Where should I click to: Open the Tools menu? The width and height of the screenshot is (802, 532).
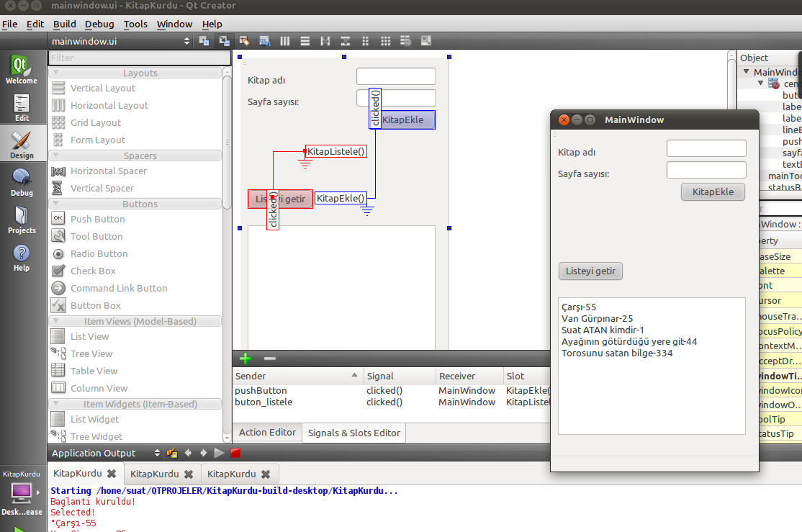point(135,24)
